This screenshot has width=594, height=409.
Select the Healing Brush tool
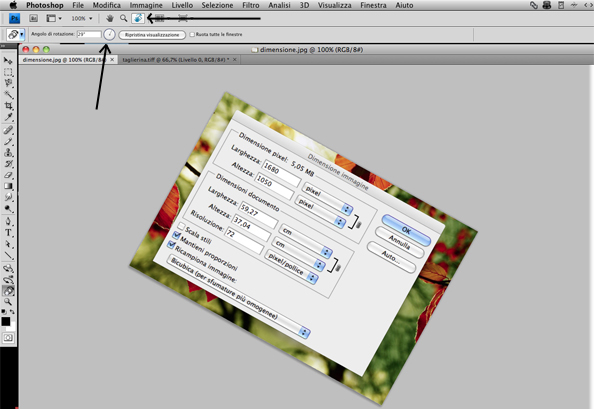[8, 130]
